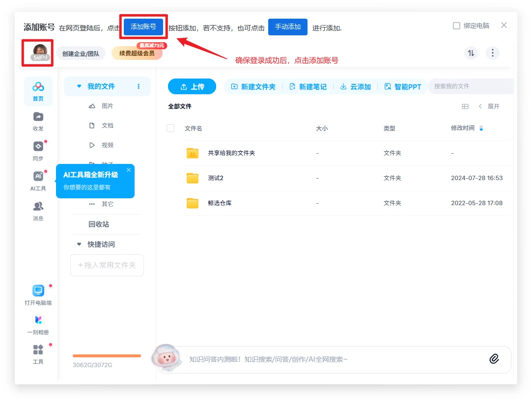The width and height of the screenshot is (532, 402).
Task: Open 回收站 in the left panel
Action: [99, 224]
